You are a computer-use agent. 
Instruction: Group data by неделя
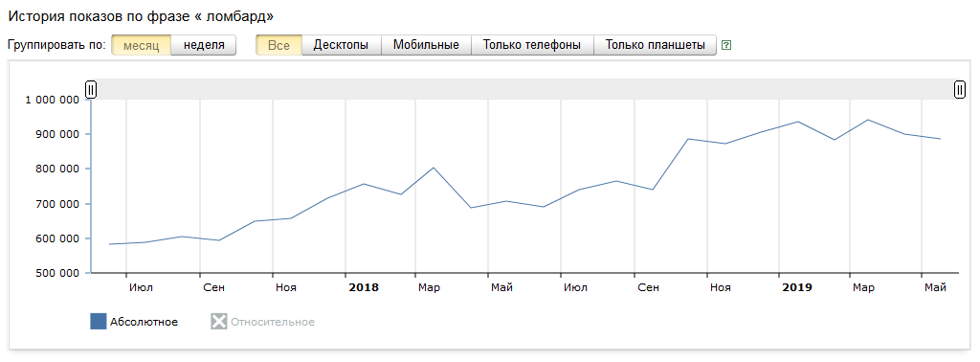click(204, 45)
